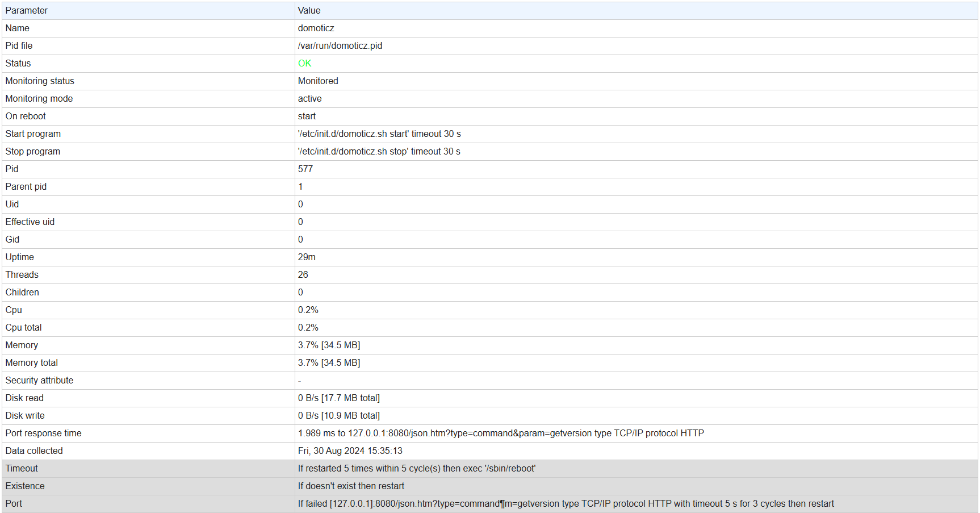Image resolution: width=980 pixels, height=513 pixels.
Task: Click the 'Start program' label
Action: 33,134
